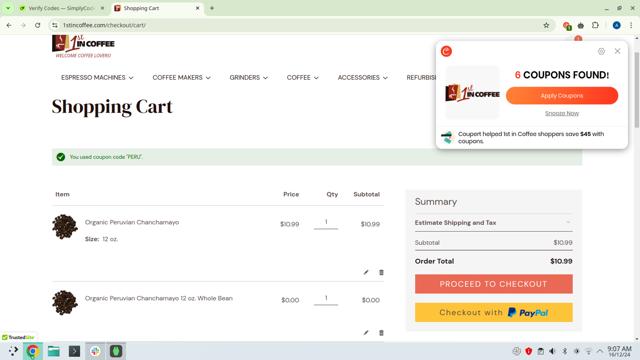Edit quantity field for the $10.99 item
640x360 pixels.
(326, 222)
